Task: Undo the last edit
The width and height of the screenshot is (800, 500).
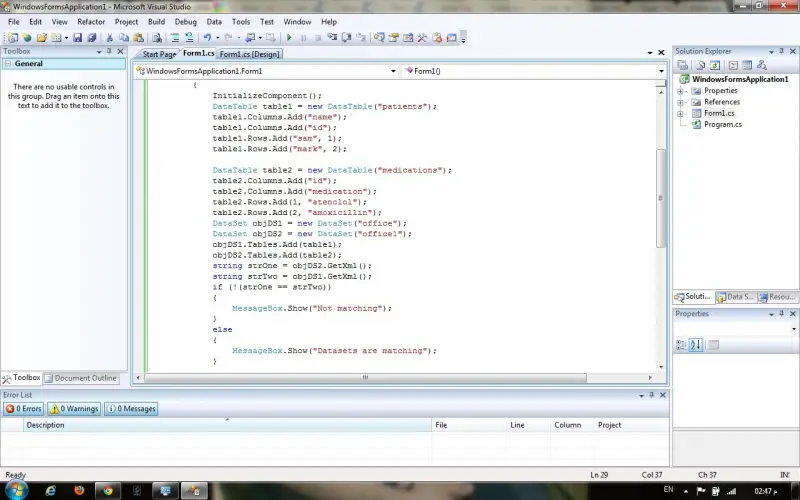Action: tap(207, 38)
